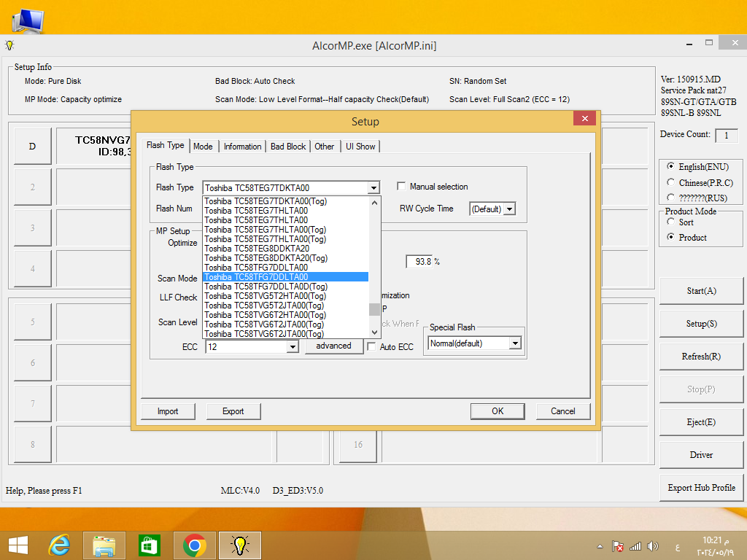Click the Eject(E) button
Screen dimensions: 747x560
[701, 422]
